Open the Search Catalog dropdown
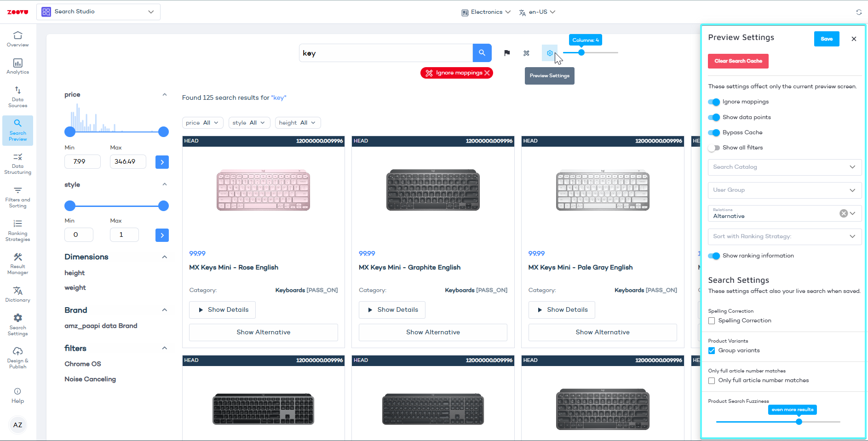This screenshot has width=868, height=441. 784,167
